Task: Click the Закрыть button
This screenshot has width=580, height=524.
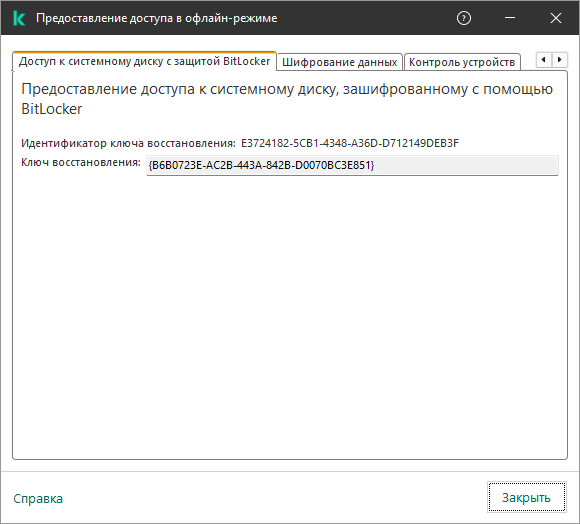Action: pyautogui.click(x=526, y=497)
